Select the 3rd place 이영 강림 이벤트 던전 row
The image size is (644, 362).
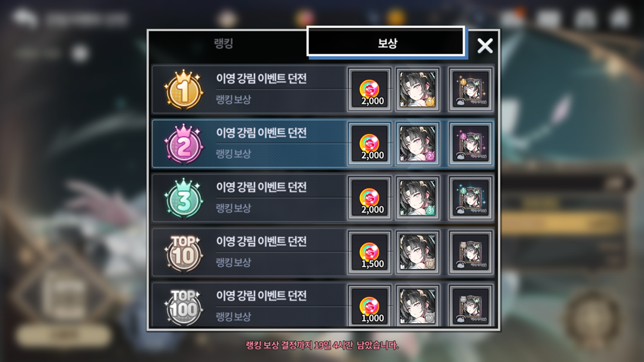[323, 198]
